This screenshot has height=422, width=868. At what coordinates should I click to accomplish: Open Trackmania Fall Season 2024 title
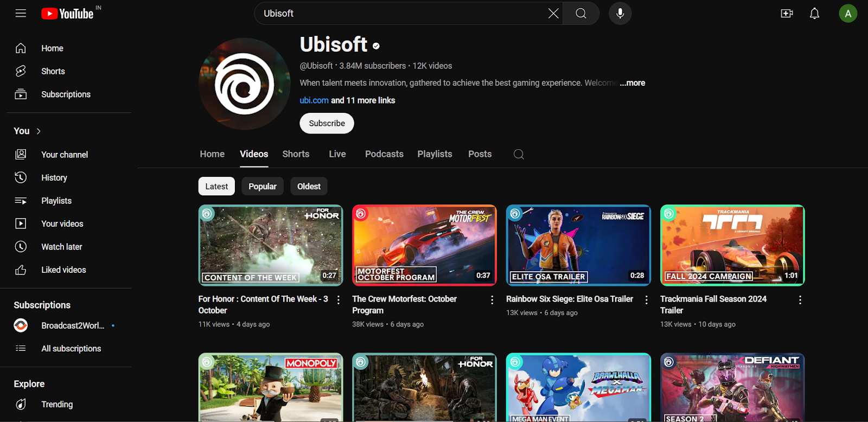click(713, 305)
